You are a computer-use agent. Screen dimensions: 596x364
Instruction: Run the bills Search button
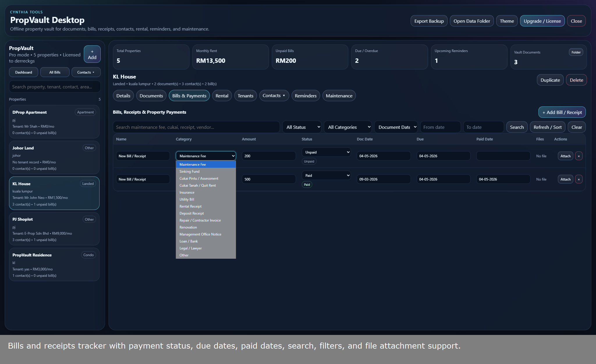click(517, 127)
